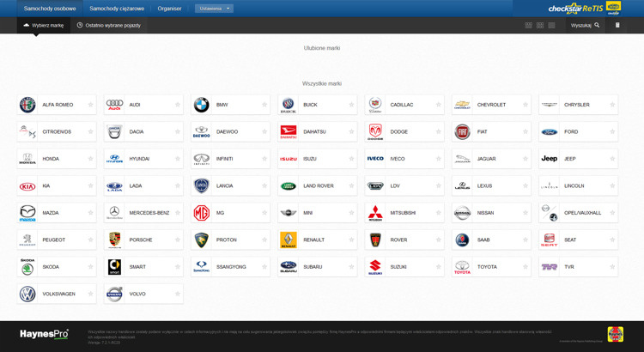
Task: Star Chrysler as a favourite brand
Action: pyautogui.click(x=612, y=105)
